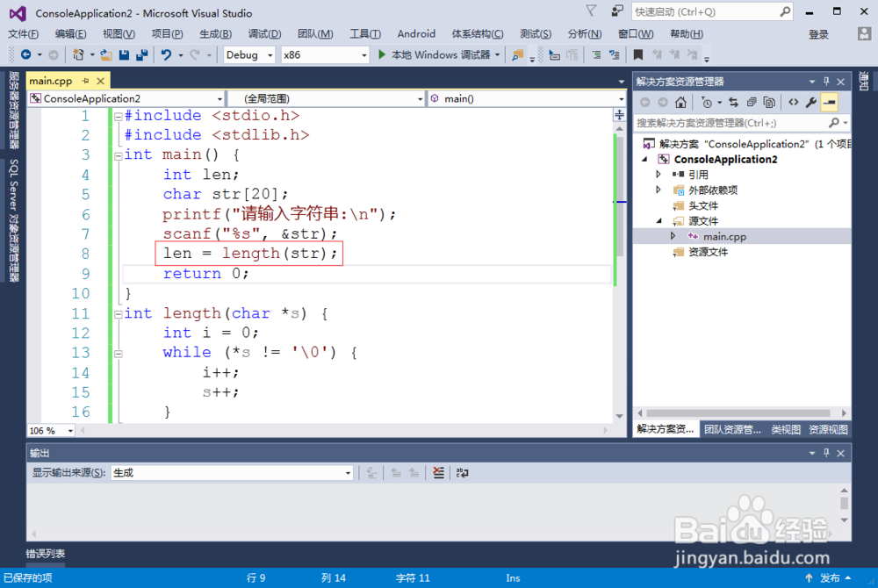Viewport: 878px width, 588px height.
Task: Pin the Output panel
Action: [826, 453]
